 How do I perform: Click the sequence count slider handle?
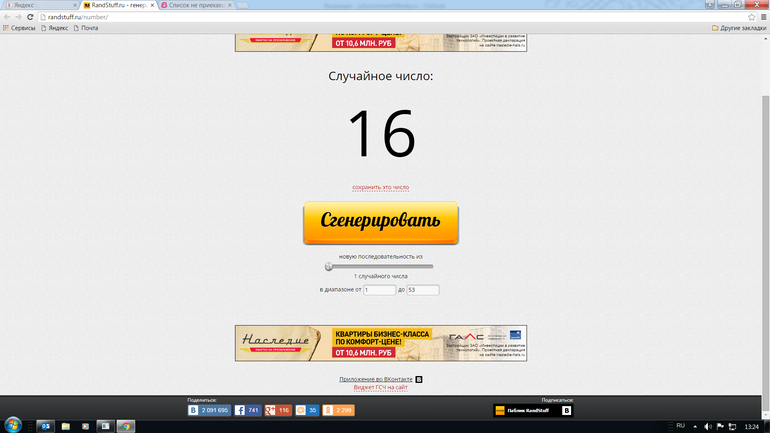click(x=329, y=266)
